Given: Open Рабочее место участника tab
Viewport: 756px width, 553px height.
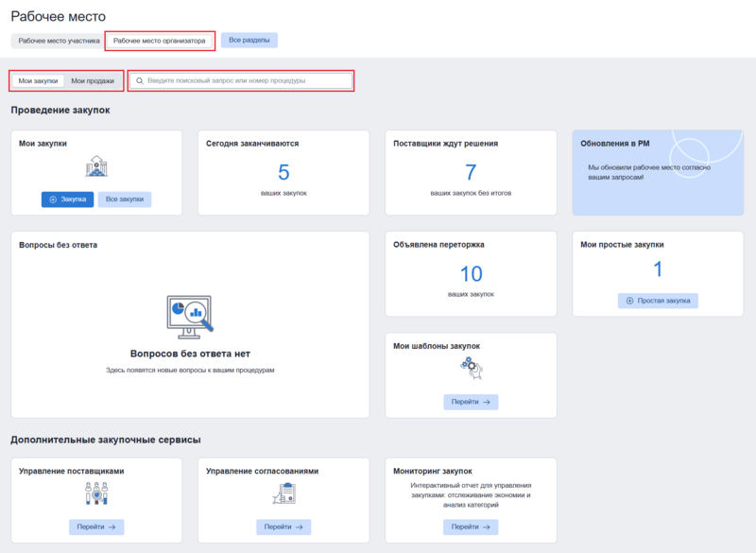Looking at the screenshot, I should pyautogui.click(x=59, y=41).
